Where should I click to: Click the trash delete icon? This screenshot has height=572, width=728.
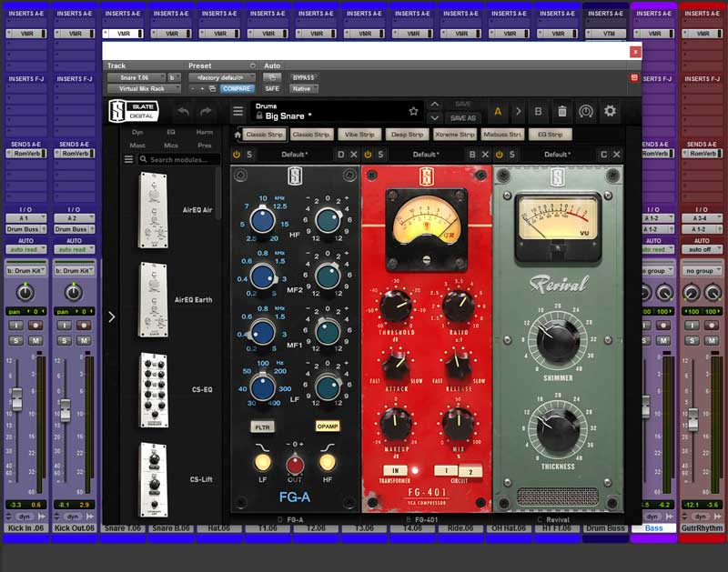[x=561, y=111]
